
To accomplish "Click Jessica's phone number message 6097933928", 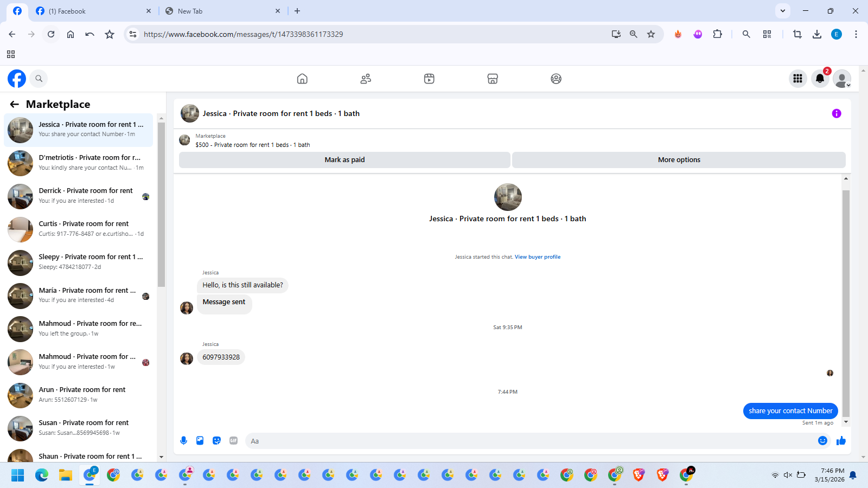I will click(221, 357).
